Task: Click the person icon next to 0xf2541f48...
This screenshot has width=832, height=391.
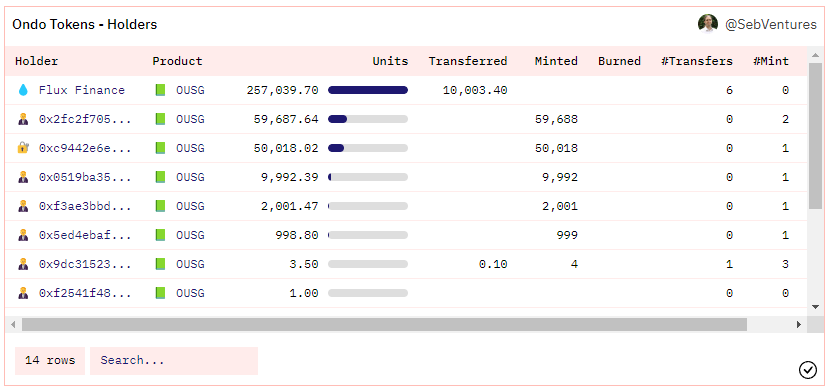Action: click(x=23, y=293)
